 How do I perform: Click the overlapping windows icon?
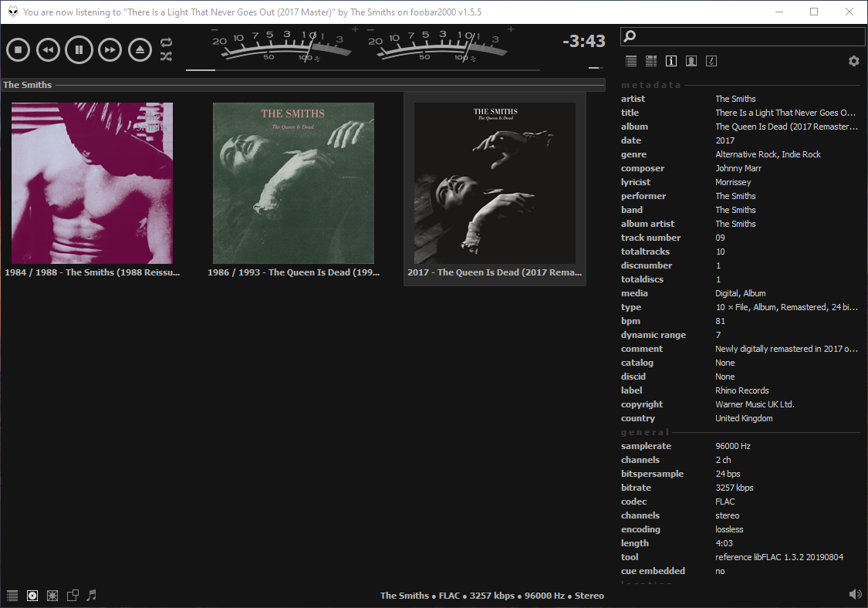coord(73,596)
